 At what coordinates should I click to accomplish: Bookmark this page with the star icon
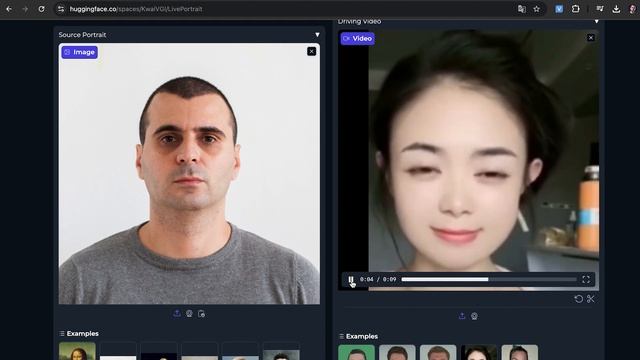(536, 9)
